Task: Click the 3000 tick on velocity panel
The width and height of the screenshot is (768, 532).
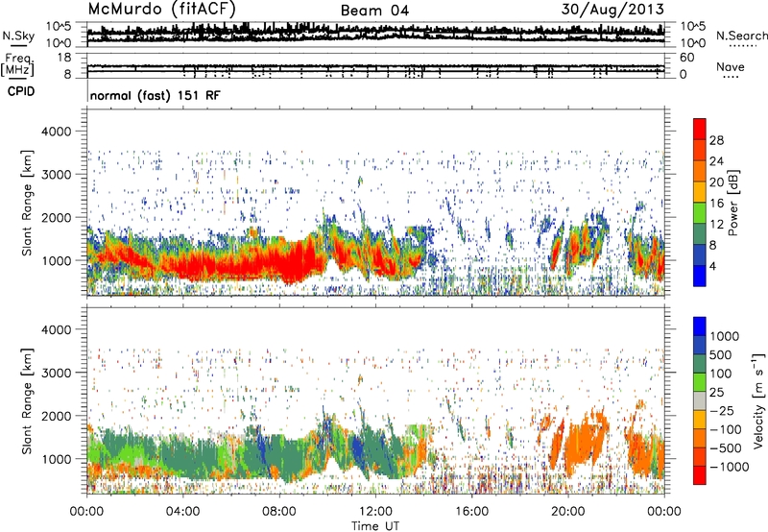Action: [x=56, y=373]
